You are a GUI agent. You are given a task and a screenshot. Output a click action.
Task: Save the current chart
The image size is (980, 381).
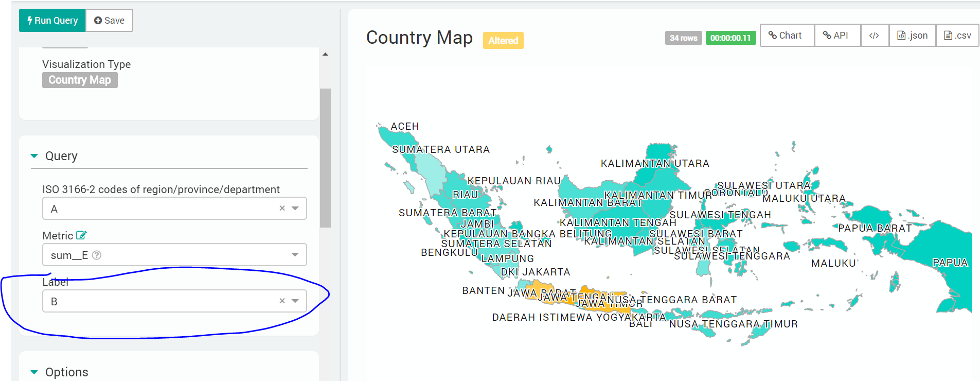coord(109,21)
